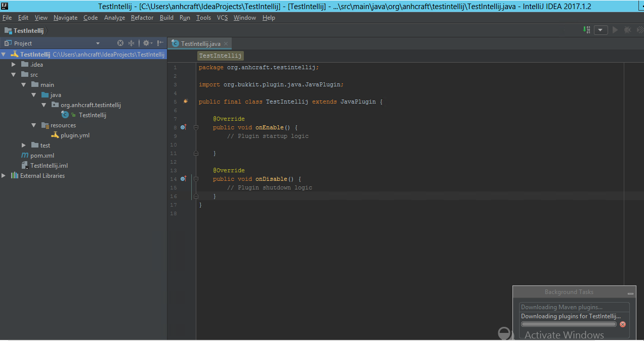The width and height of the screenshot is (644, 341).
Task: Open the run configuration dropdown
Action: [x=600, y=30]
